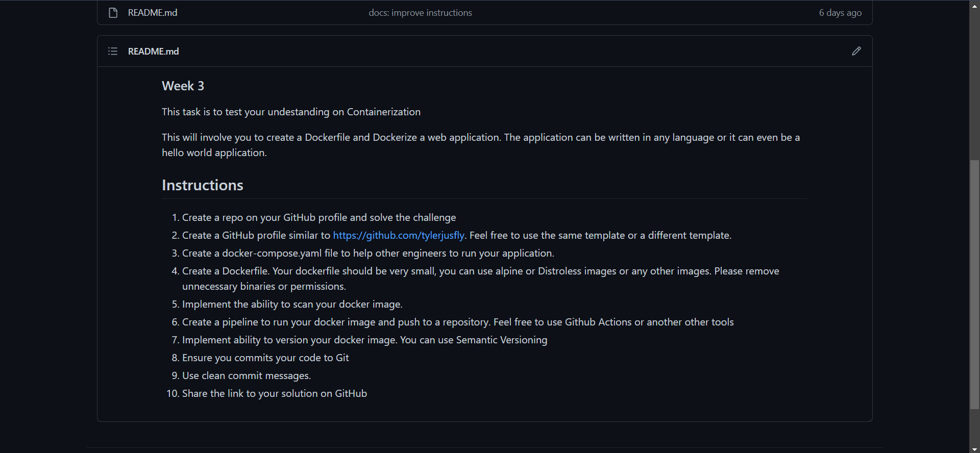Click the README.md header title link

[x=153, y=51]
